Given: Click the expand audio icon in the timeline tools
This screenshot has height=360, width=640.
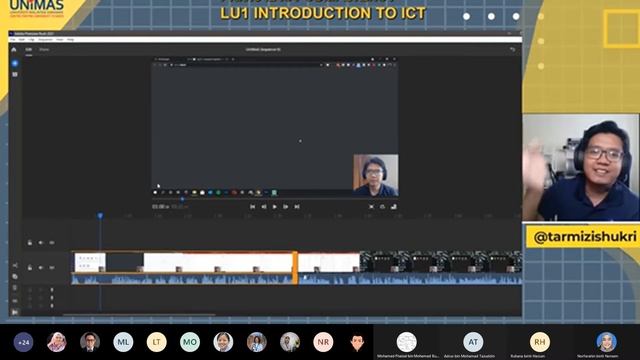Looking at the screenshot, I should (x=15, y=301).
